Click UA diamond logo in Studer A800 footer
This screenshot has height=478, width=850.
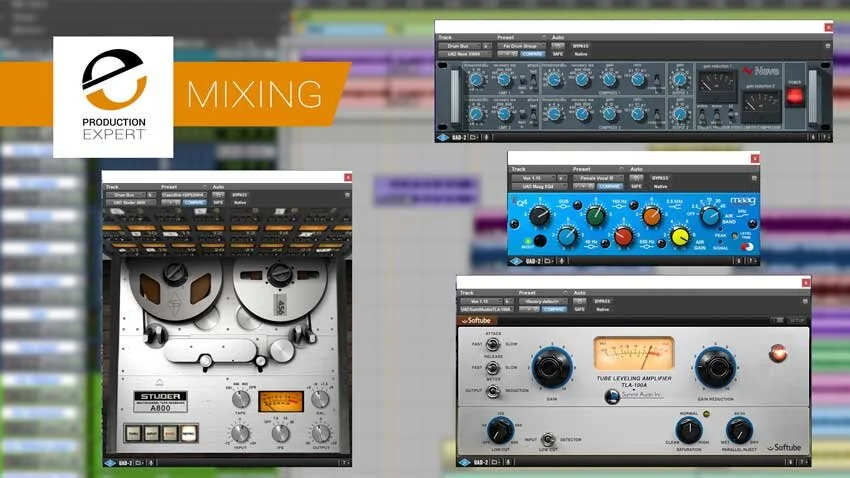(x=110, y=463)
